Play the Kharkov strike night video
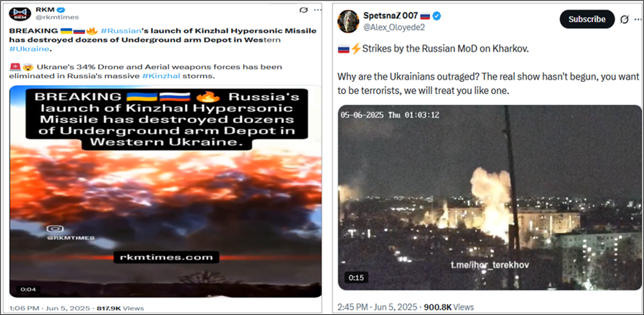This screenshot has height=315, width=644. [490, 198]
